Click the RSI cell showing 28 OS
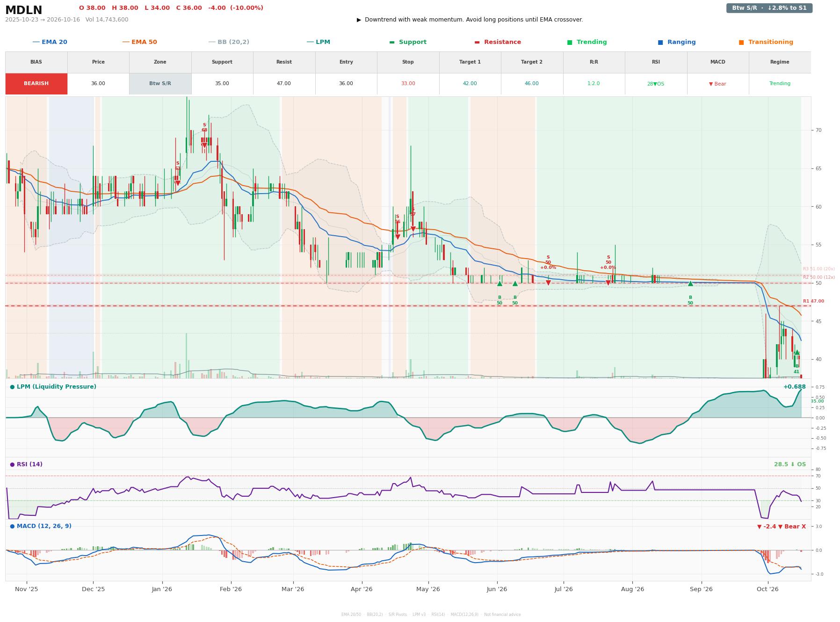This screenshot has height=622, width=840. click(656, 84)
